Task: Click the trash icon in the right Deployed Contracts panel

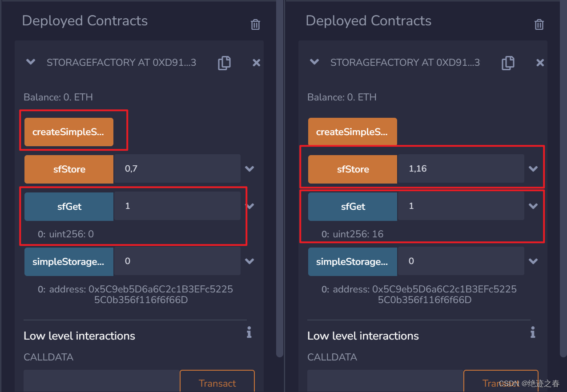Action: [539, 24]
